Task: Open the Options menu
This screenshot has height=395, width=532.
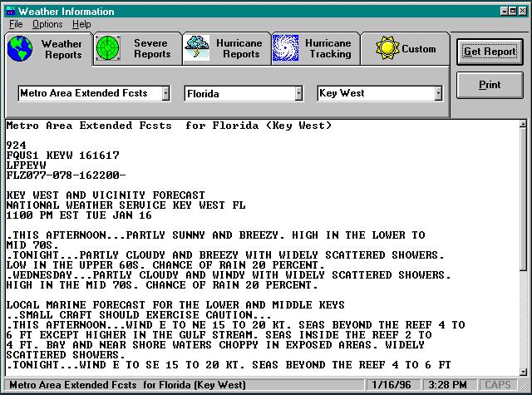Action: 47,24
